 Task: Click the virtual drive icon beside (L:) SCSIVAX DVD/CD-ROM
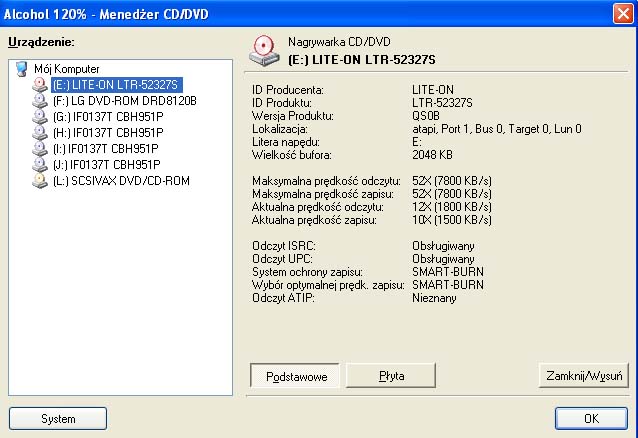point(40,181)
